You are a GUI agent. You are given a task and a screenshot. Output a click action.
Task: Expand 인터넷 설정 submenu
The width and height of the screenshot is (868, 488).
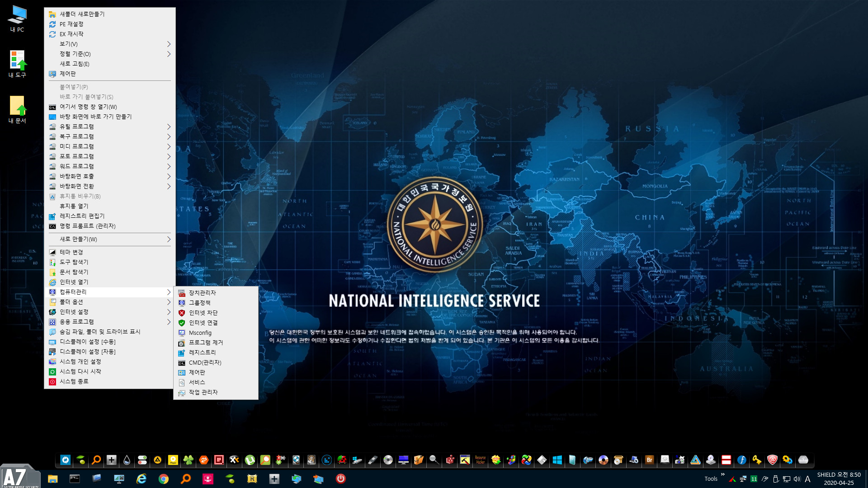[x=110, y=312]
